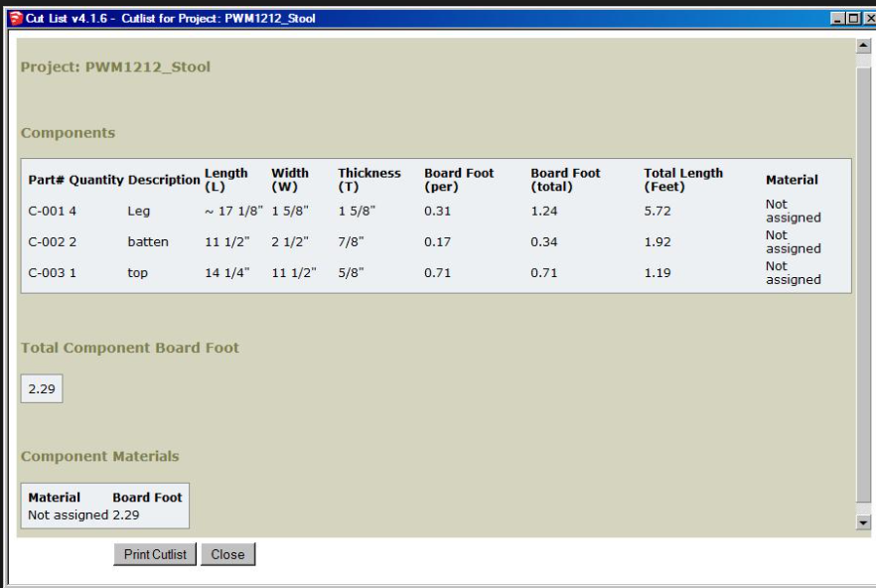
Task: Click the Material header in components table
Action: click(792, 180)
